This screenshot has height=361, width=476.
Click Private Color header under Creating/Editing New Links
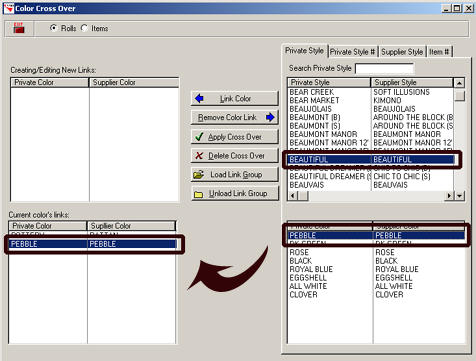(50, 82)
